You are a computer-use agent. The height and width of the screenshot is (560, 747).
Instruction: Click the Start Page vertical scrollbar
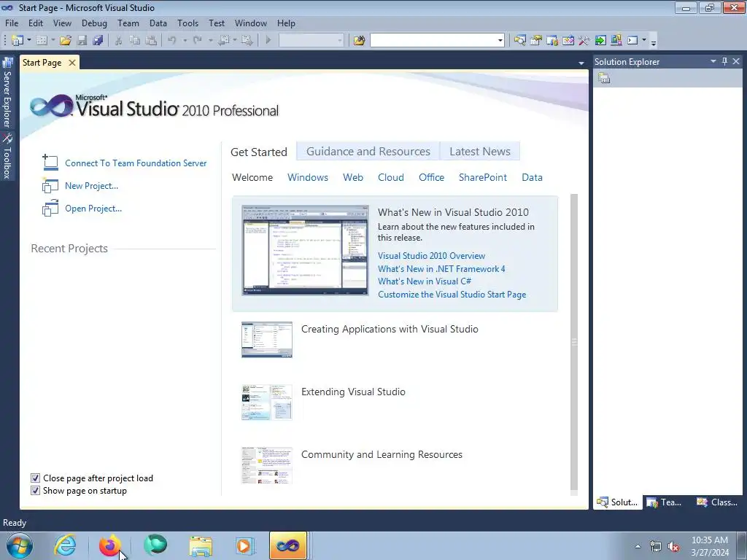tap(574, 342)
